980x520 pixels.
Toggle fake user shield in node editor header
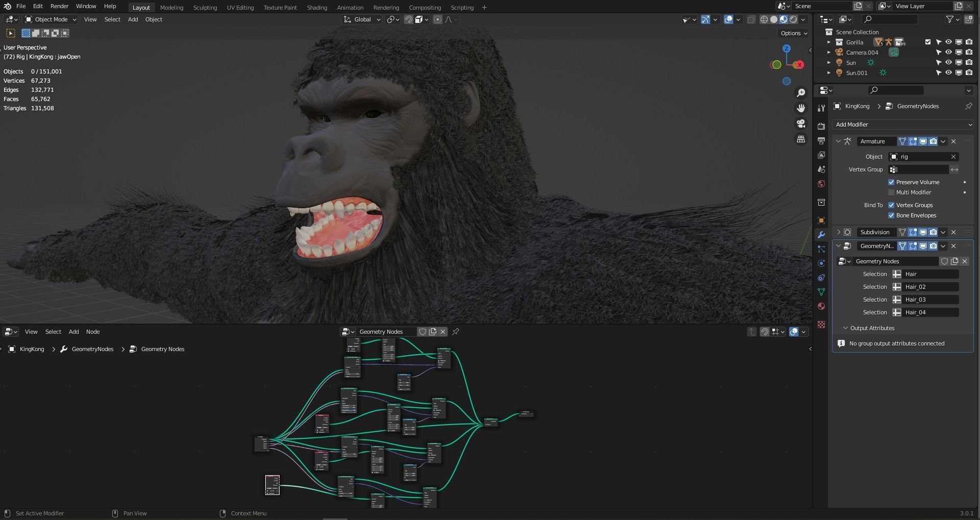coord(422,332)
